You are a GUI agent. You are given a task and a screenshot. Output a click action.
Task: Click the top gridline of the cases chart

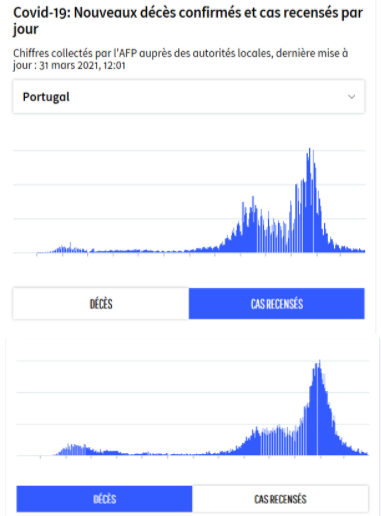[x=189, y=151]
